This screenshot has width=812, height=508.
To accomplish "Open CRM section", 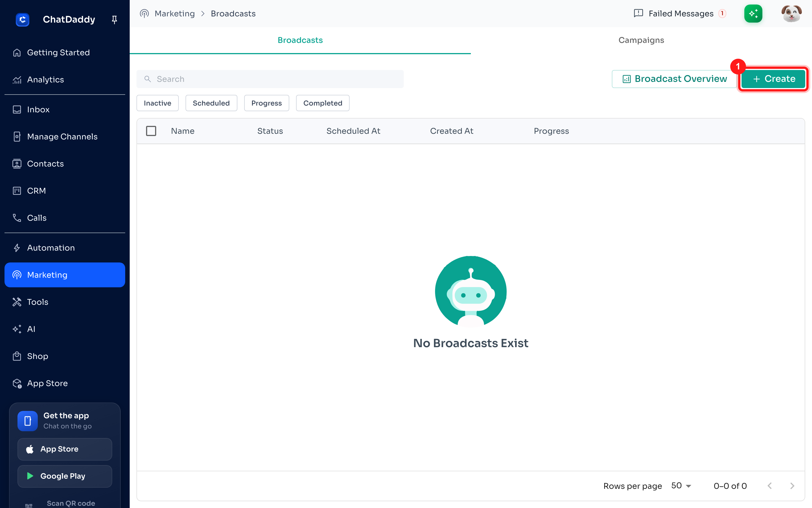I will coord(65,190).
